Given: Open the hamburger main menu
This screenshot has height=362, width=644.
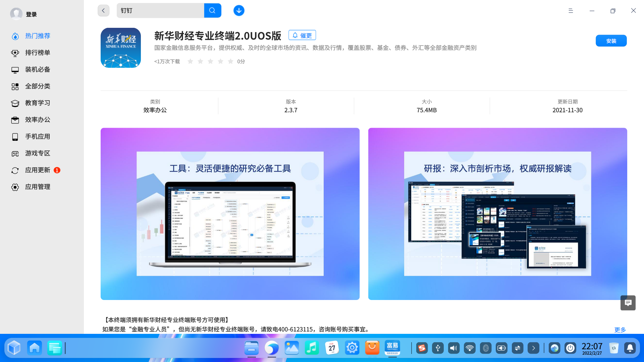Looking at the screenshot, I should click(x=571, y=11).
